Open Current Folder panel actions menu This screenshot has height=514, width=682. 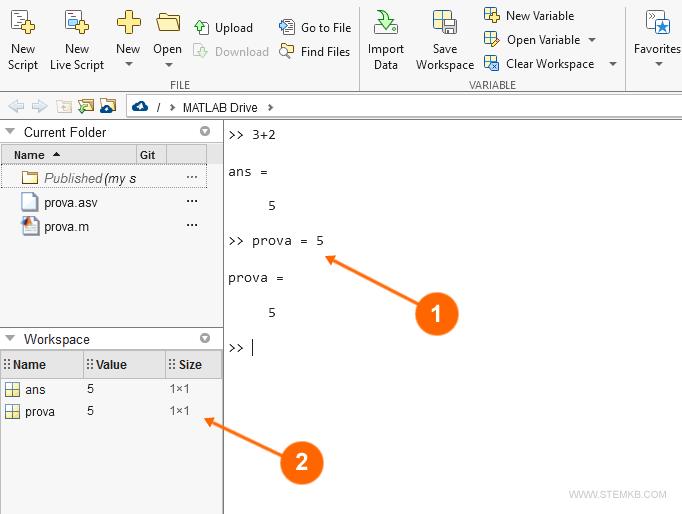(205, 132)
